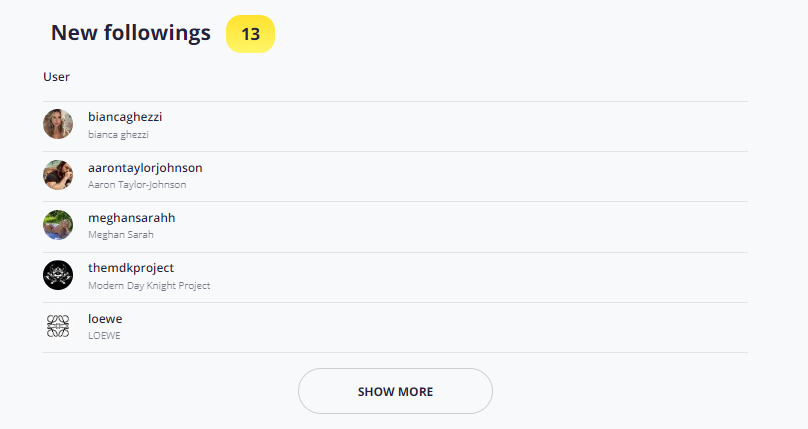The image size is (808, 429).
Task: Click 'Modern Day Knight Project' subtitle
Action: pyautogui.click(x=149, y=285)
